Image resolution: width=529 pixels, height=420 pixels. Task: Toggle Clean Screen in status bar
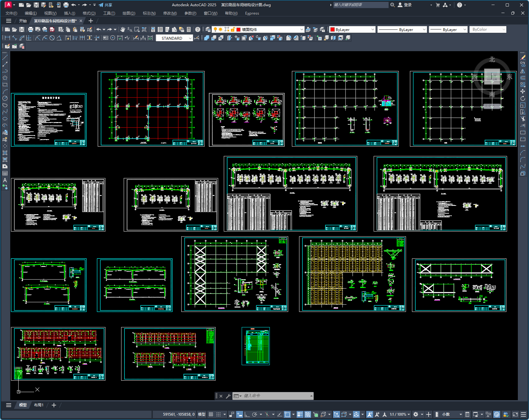515,414
